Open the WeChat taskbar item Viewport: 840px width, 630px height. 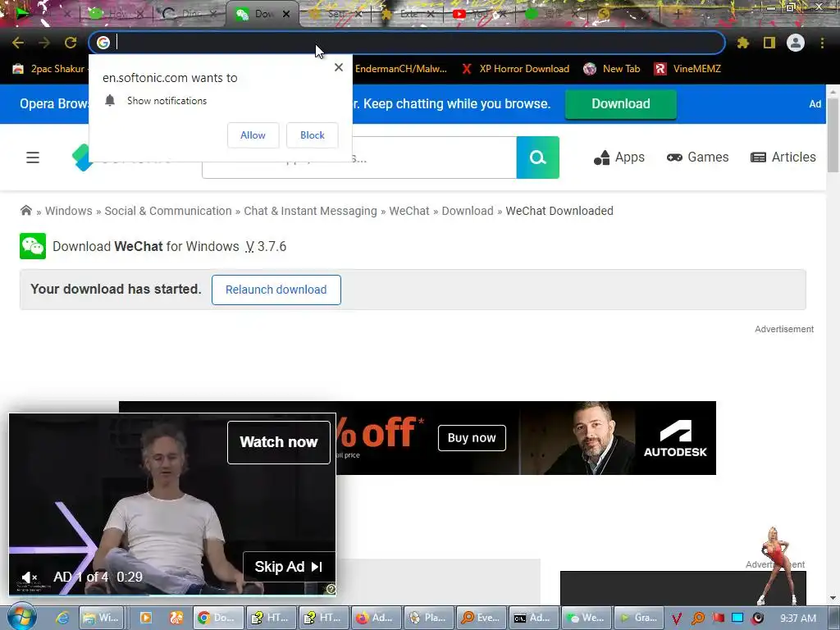click(586, 618)
